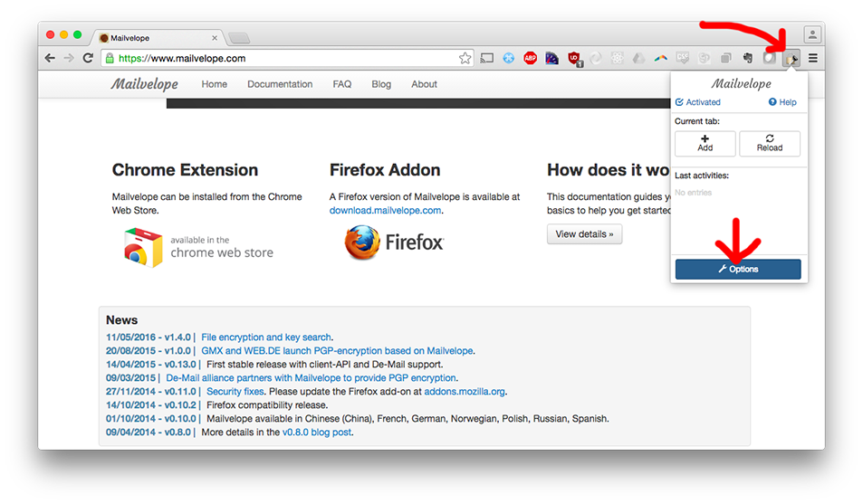Open the Documentation nav item

(280, 84)
